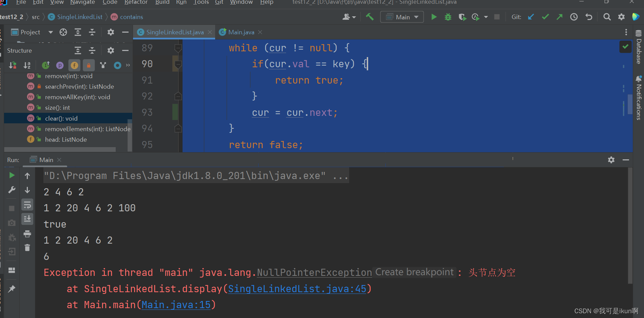This screenshot has width=644, height=318.
Task: Toggle the fork-shaped Structure filter
Action: coord(103,65)
